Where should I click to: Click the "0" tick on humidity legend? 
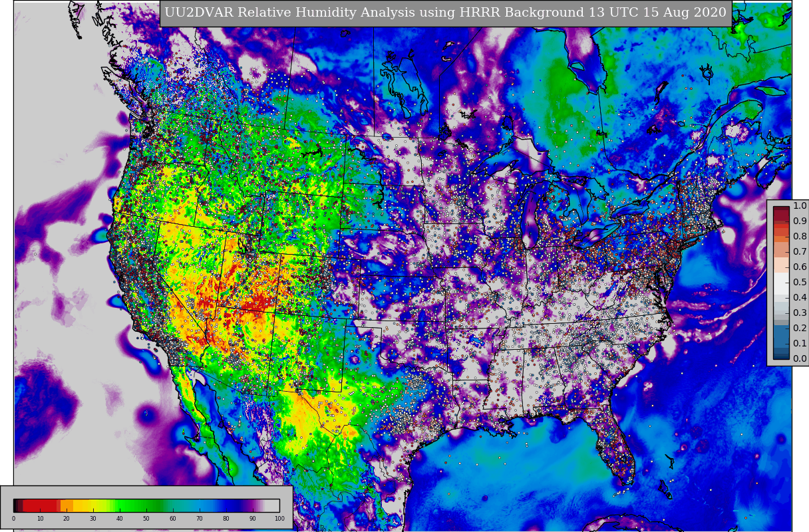coord(13,519)
